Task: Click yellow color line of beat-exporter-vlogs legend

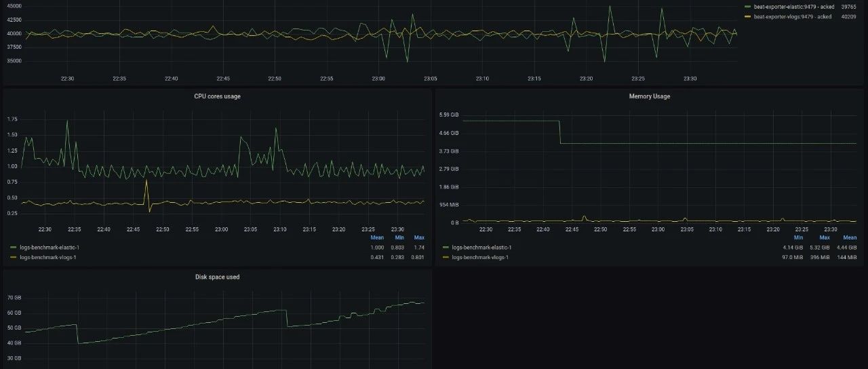Action: [747, 17]
